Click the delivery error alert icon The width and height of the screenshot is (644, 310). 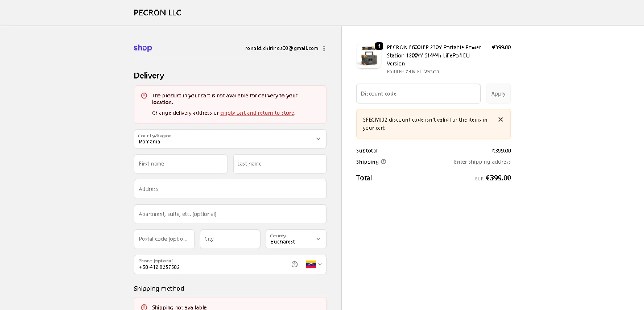[x=144, y=96]
